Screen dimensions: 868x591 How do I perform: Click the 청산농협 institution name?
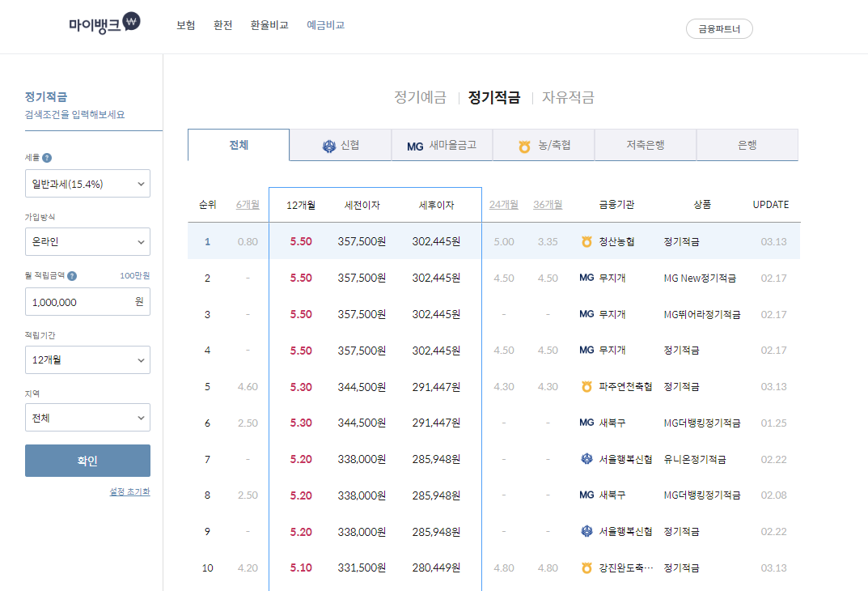pyautogui.click(x=616, y=241)
